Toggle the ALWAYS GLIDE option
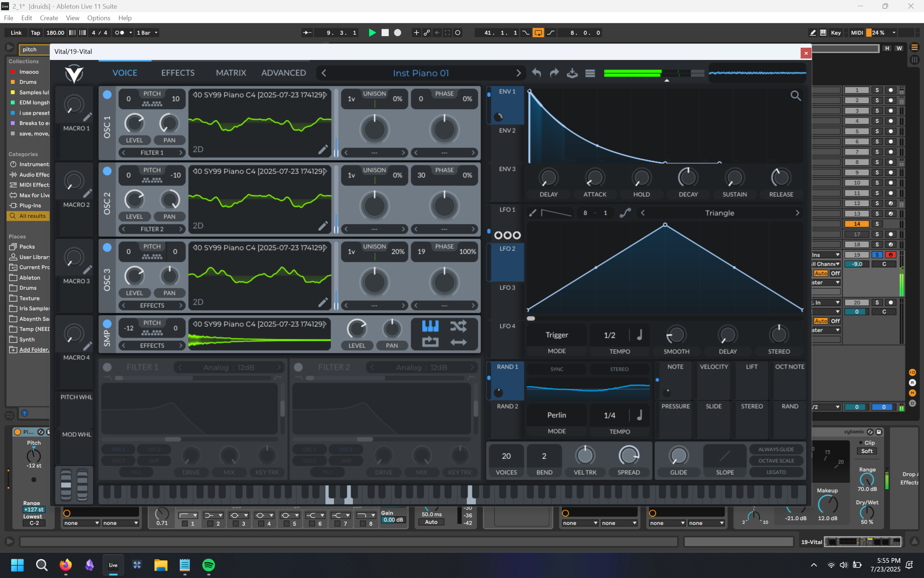 776,449
